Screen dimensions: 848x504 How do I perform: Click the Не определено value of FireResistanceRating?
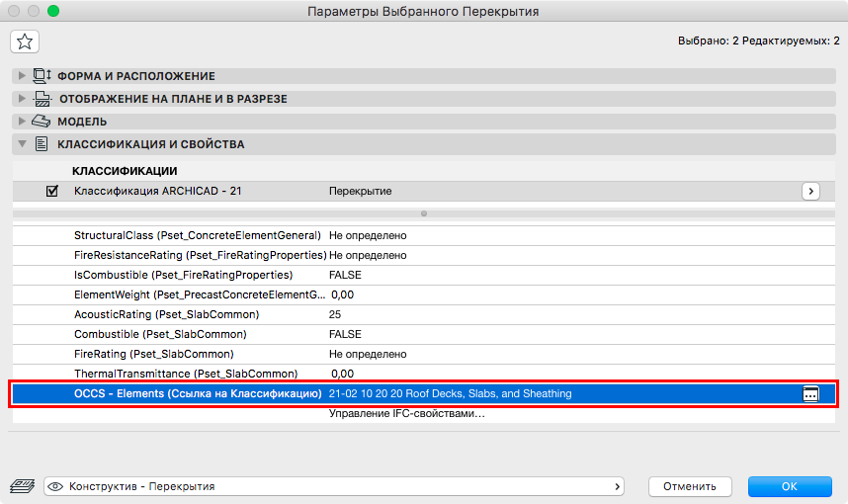368,255
